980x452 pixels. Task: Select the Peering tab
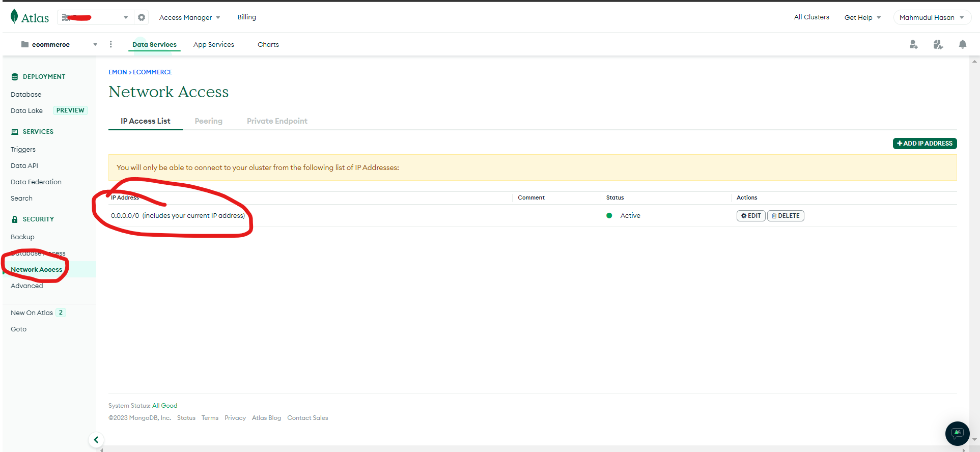[209, 121]
